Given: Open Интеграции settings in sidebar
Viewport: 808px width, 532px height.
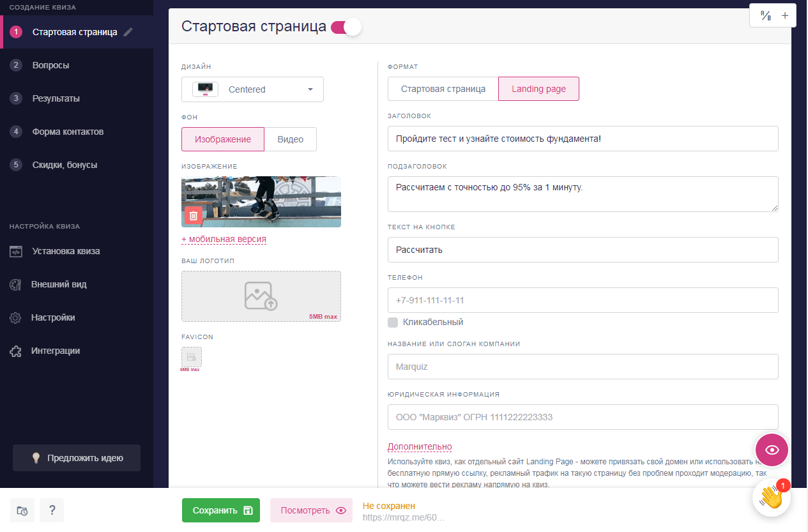Looking at the screenshot, I should 56,351.
